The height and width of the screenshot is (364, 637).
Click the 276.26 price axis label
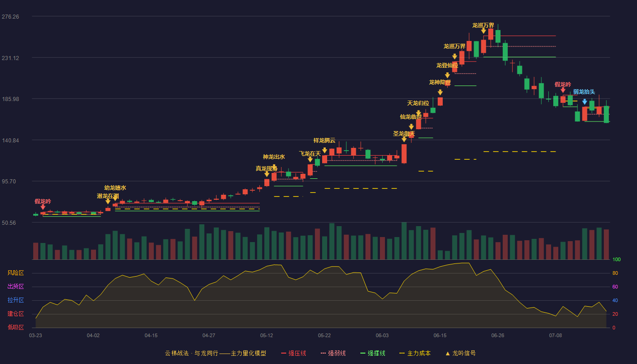click(x=10, y=17)
